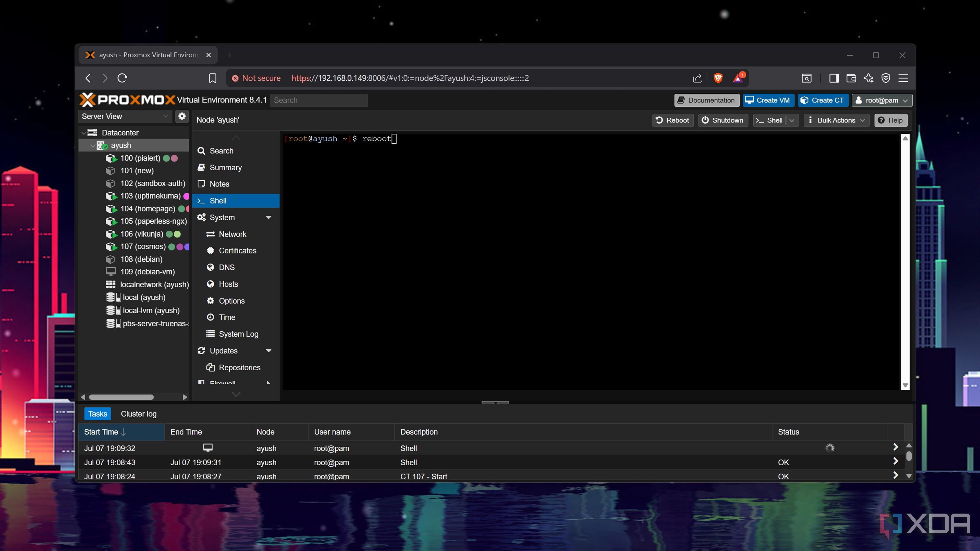Click the Share page icon in address bar
This screenshot has width=980, height=551.
[697, 78]
